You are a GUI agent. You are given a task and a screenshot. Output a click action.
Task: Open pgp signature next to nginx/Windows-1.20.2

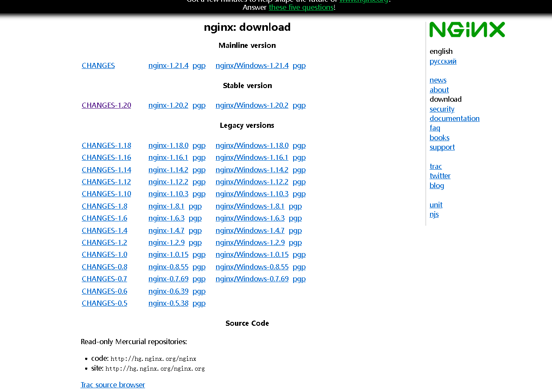tap(299, 105)
